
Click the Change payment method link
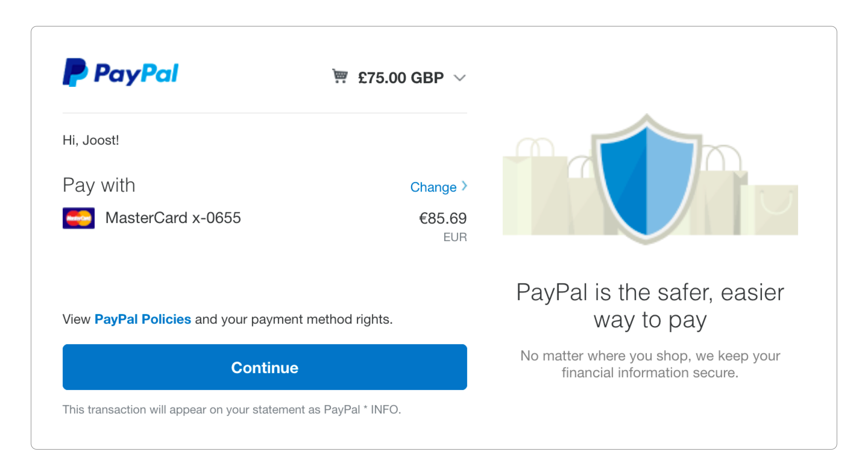433,187
